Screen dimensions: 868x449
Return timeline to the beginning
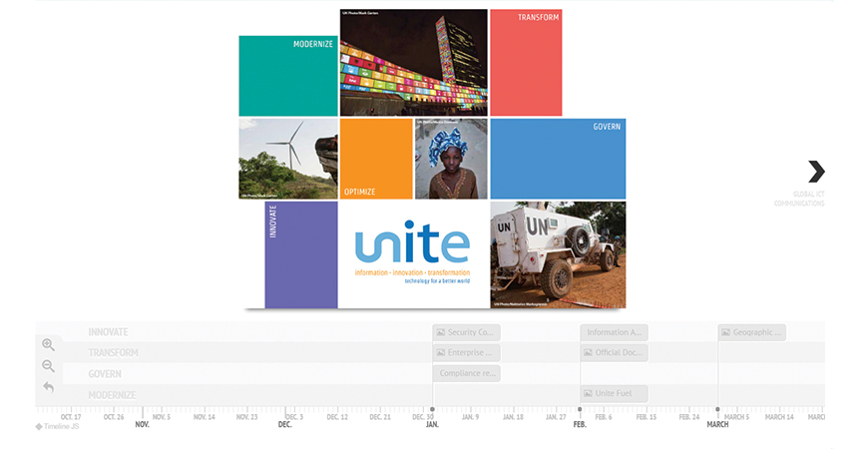point(48,387)
